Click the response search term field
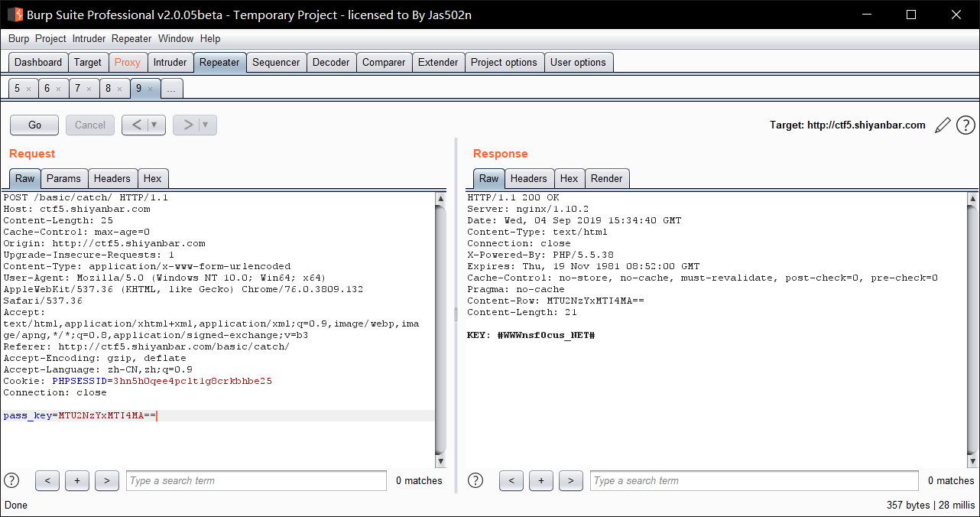 (x=754, y=480)
